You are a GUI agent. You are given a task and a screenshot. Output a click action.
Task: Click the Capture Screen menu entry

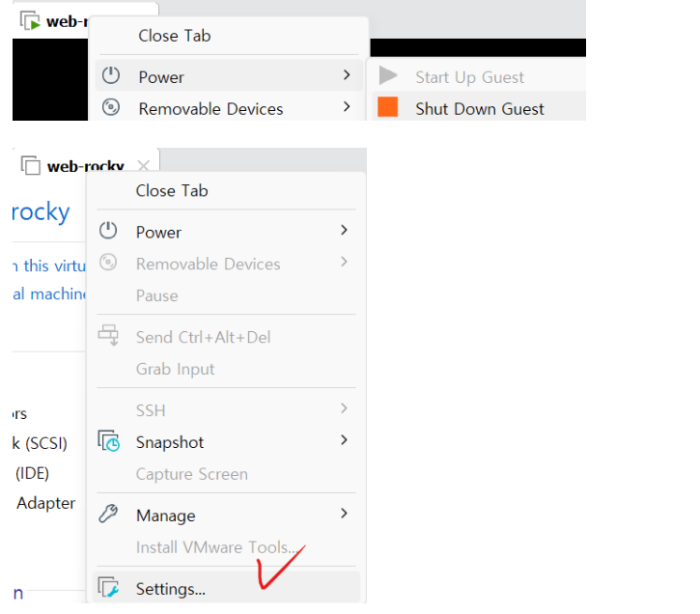225,473
